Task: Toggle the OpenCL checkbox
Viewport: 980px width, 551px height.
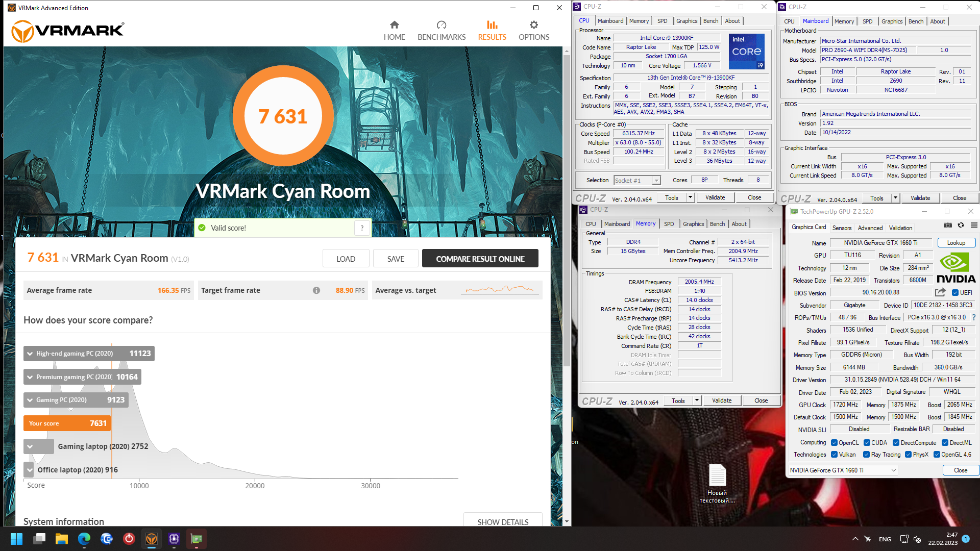Action: 834,443
